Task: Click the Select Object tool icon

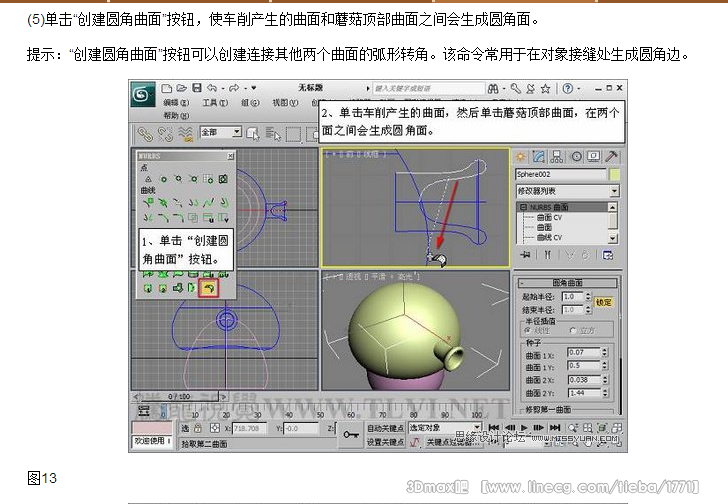Action: [x=254, y=134]
